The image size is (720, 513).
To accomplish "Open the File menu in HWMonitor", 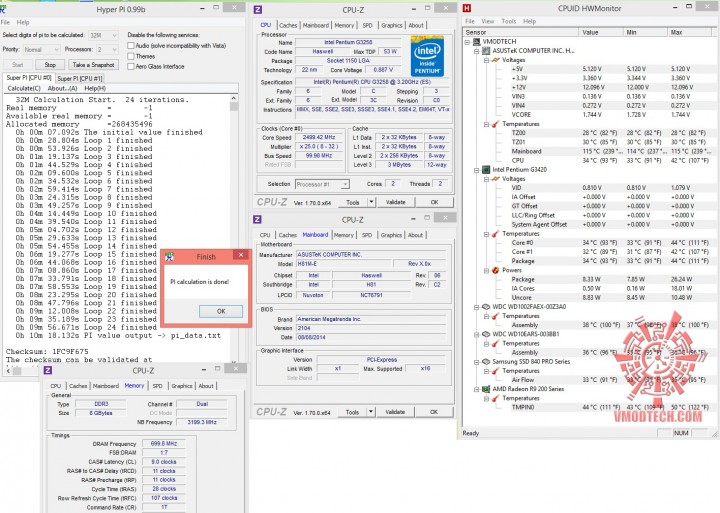I will pyautogui.click(x=470, y=21).
